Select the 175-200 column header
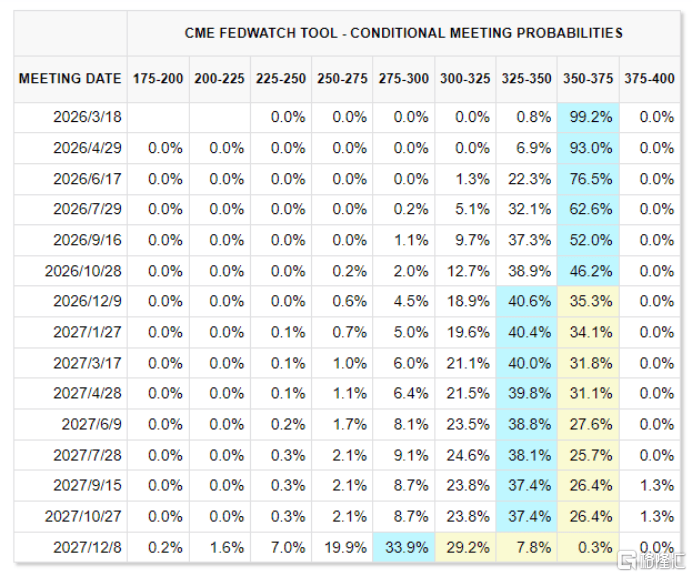 (158, 78)
